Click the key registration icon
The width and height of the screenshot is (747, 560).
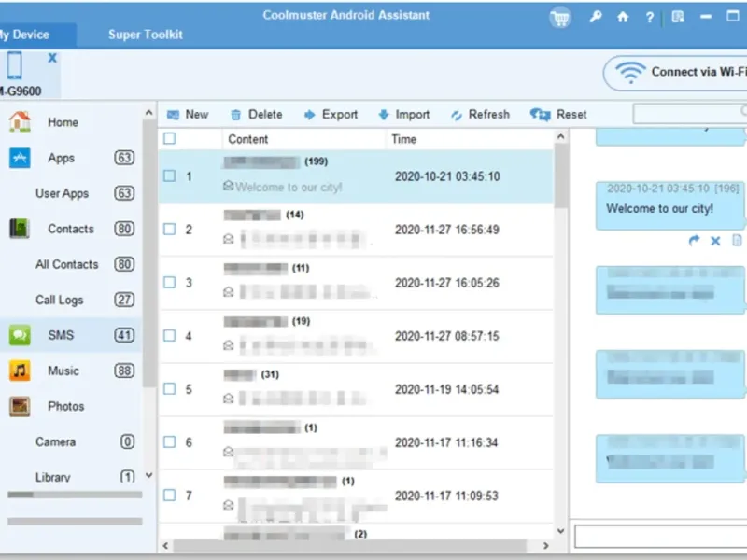[x=595, y=17]
